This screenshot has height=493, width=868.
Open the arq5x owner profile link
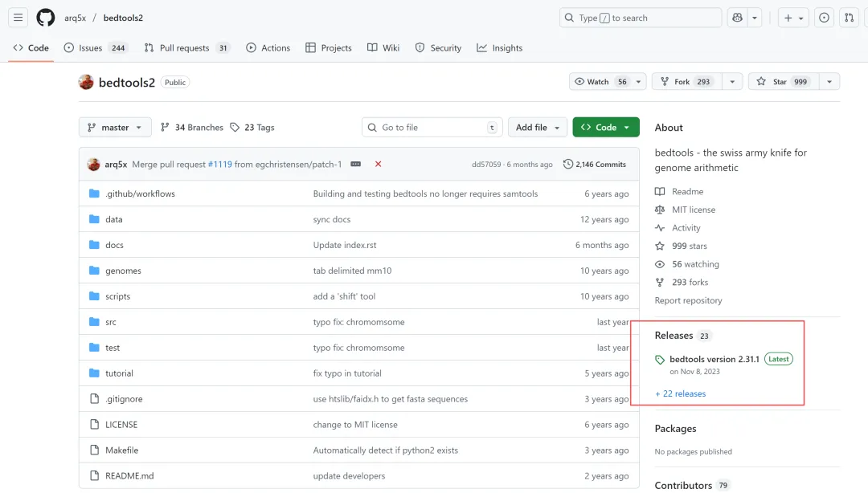click(76, 18)
